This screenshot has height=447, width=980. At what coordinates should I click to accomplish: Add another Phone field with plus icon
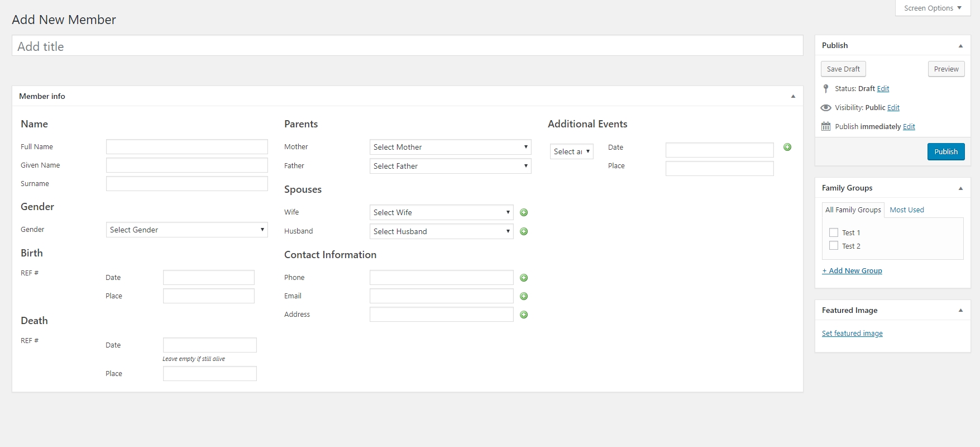[524, 278]
